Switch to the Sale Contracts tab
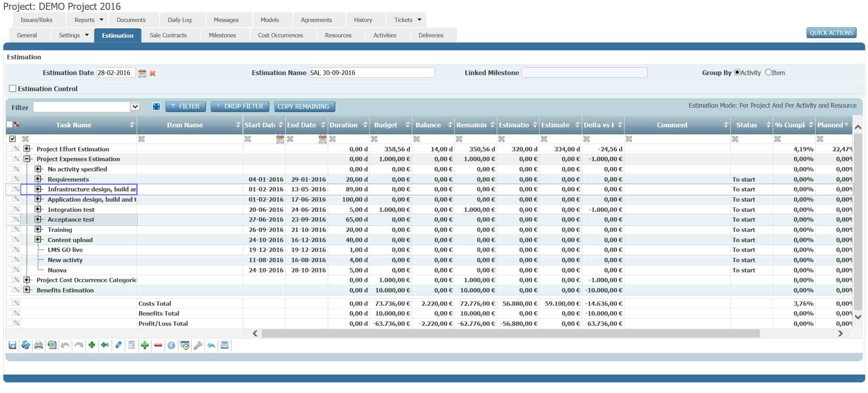This screenshot has height=393, width=868. pyautogui.click(x=168, y=35)
